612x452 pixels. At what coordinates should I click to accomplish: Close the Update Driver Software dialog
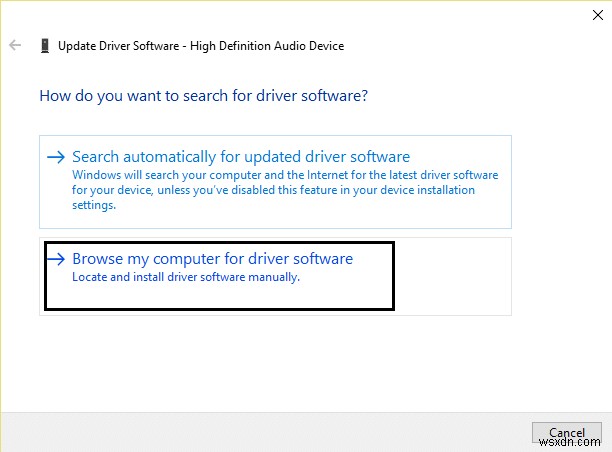[x=598, y=15]
